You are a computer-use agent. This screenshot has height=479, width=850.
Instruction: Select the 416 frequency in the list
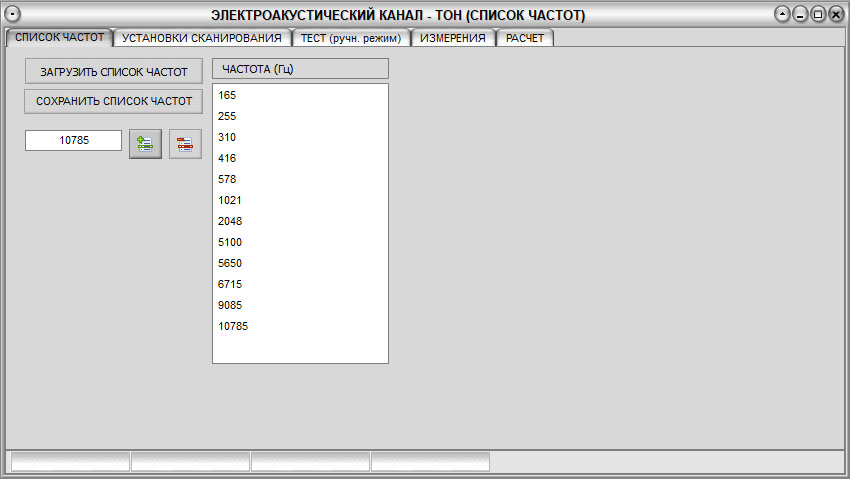pyautogui.click(x=227, y=158)
